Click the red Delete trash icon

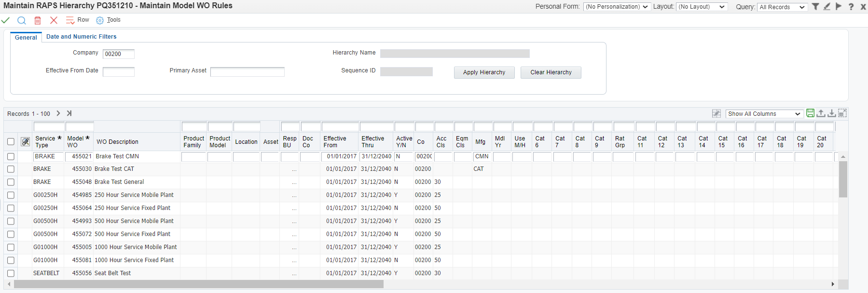click(38, 20)
